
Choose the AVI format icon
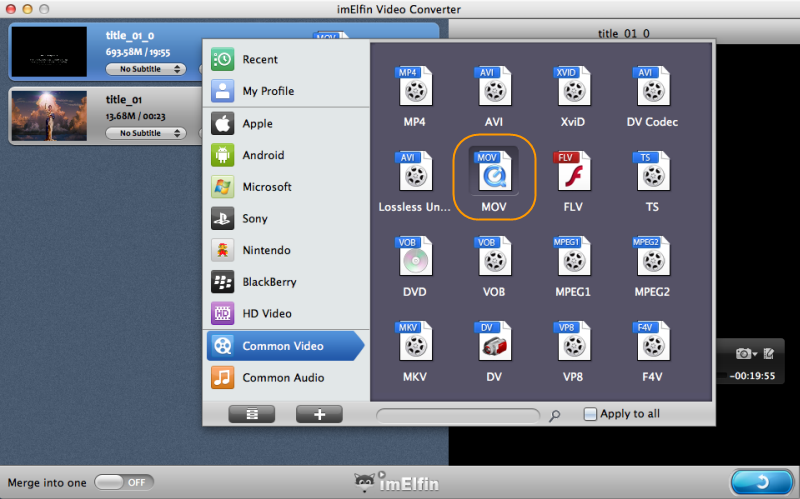(x=494, y=87)
